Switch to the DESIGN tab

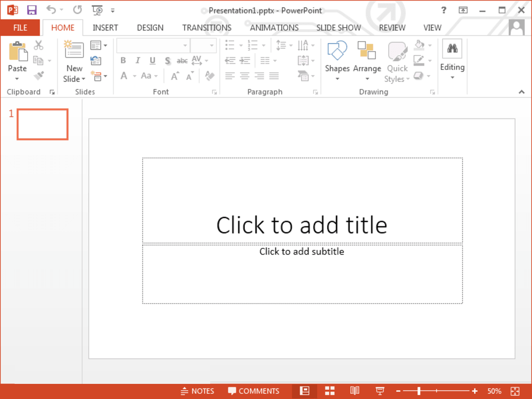[150, 28]
